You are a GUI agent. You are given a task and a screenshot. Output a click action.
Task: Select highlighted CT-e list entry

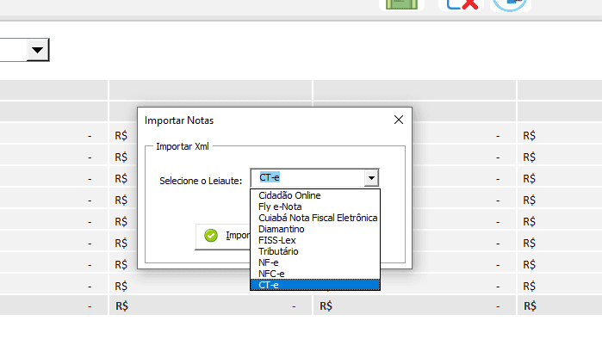click(x=315, y=285)
